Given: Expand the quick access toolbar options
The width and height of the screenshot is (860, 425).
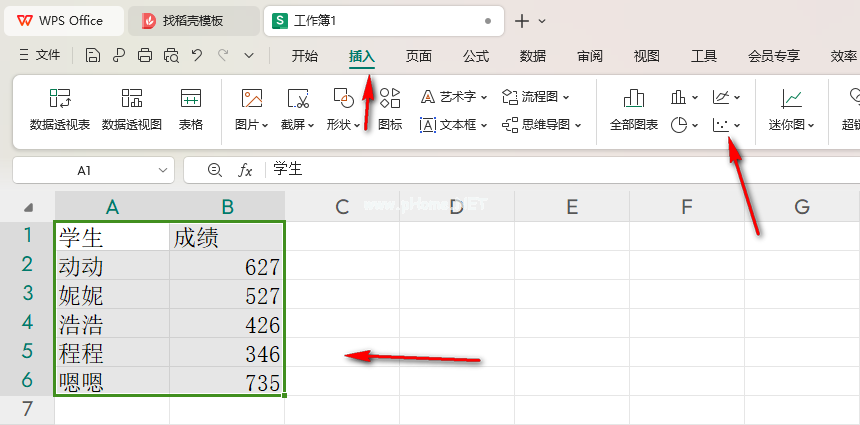Looking at the screenshot, I should tap(249, 55).
